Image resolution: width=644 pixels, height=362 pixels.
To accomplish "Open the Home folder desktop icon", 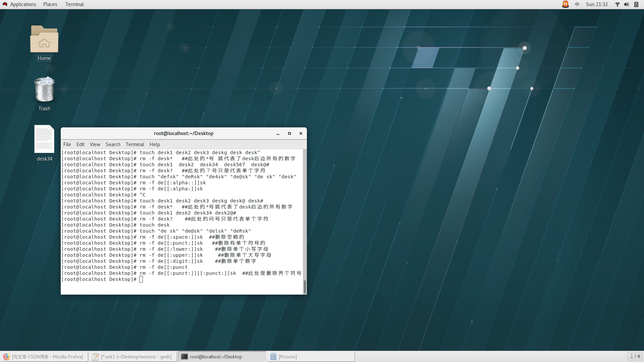I will click(44, 39).
